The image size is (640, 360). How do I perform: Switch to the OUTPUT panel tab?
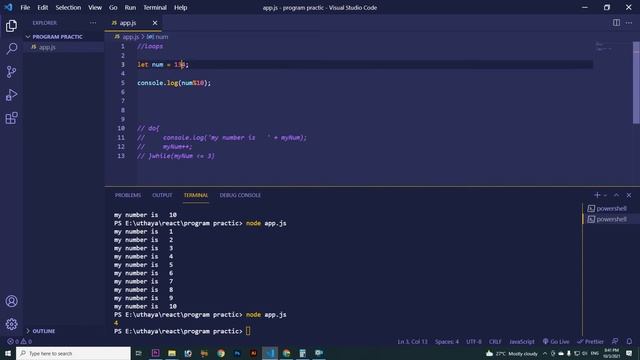162,195
